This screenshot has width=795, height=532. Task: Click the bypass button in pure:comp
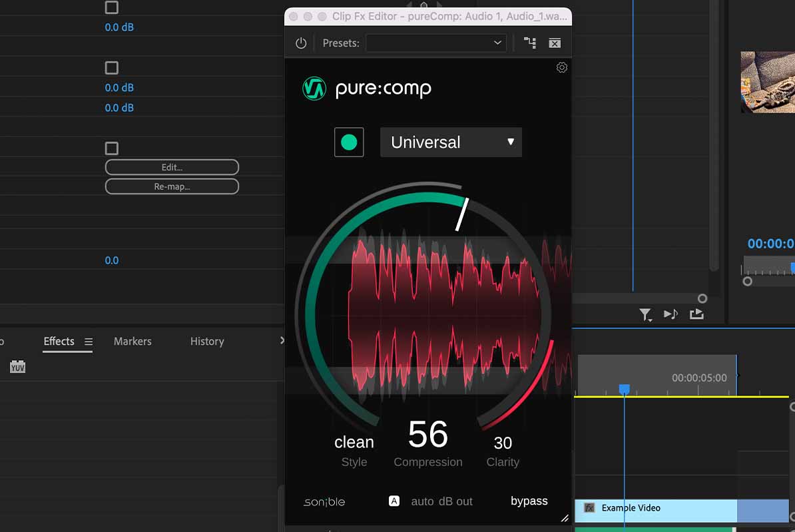529,501
